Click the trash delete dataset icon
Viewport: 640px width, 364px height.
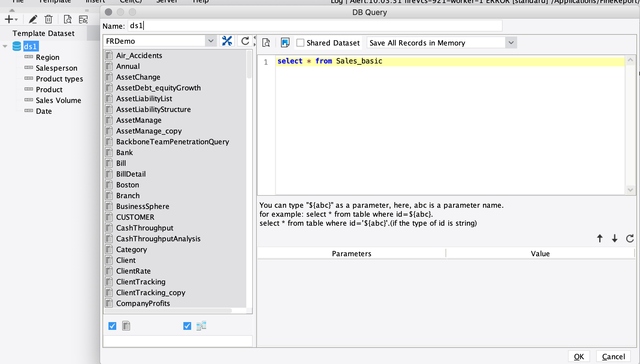[x=48, y=19]
